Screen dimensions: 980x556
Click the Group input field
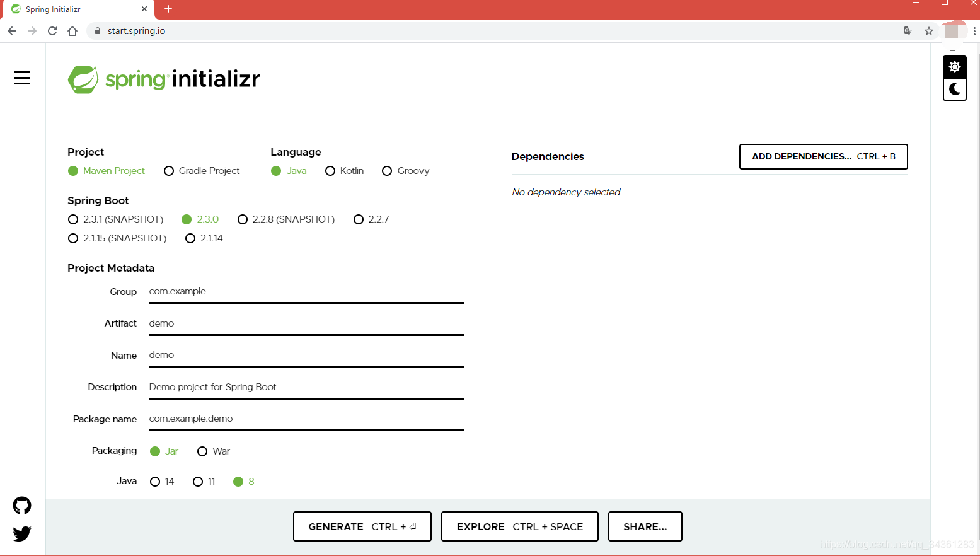click(307, 292)
